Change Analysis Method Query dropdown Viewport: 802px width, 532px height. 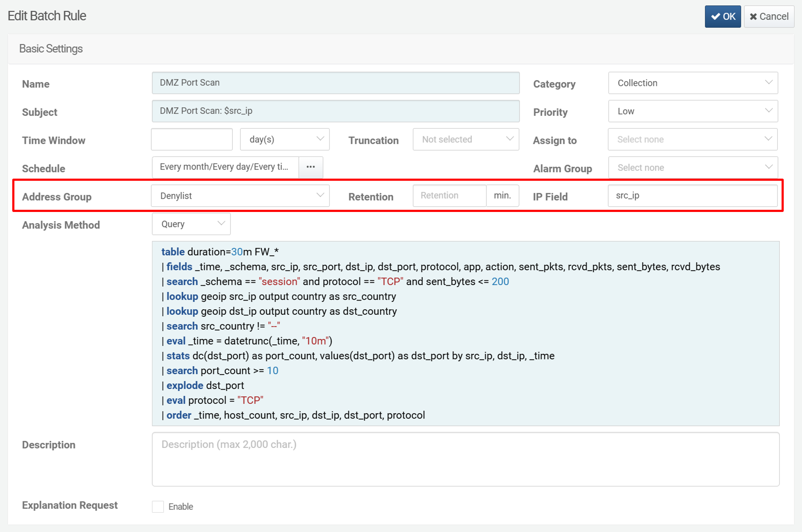tap(191, 224)
